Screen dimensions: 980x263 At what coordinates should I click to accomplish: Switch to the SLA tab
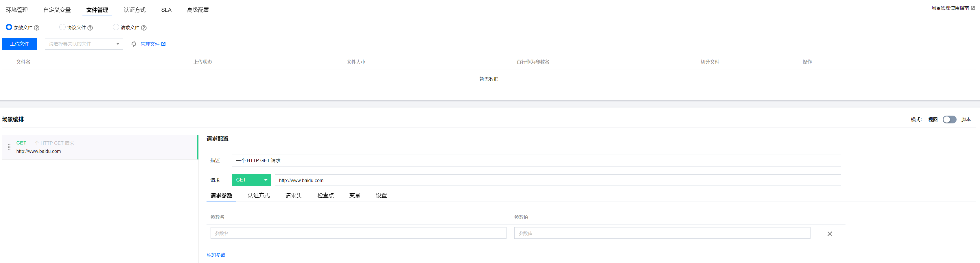pyautogui.click(x=166, y=10)
